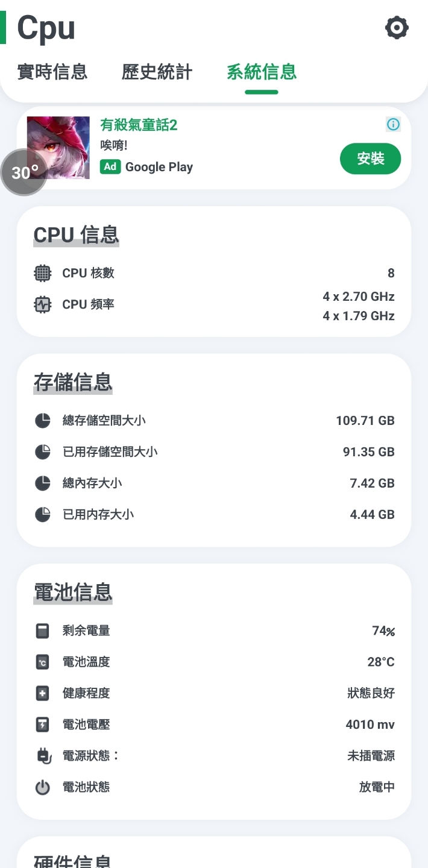Screen dimensions: 428x868
Task: Switch to the 歷史統計 tab
Action: click(157, 72)
